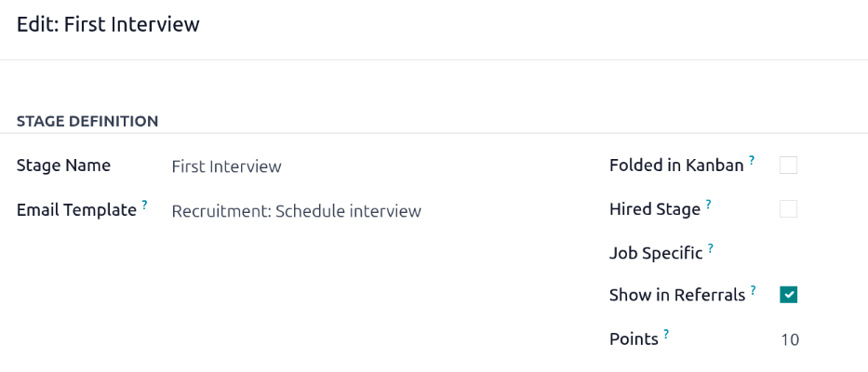Tick the Hired Stage checkbox
This screenshot has width=868, height=372.
click(x=789, y=209)
